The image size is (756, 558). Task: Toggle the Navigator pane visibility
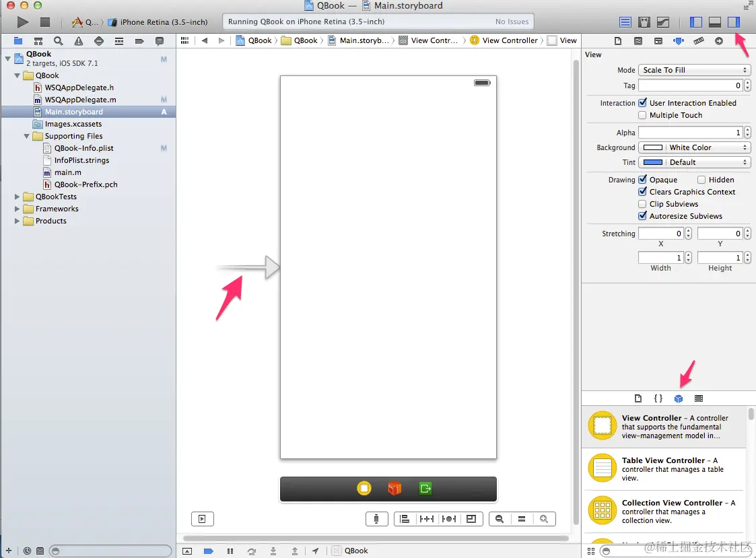pos(695,22)
